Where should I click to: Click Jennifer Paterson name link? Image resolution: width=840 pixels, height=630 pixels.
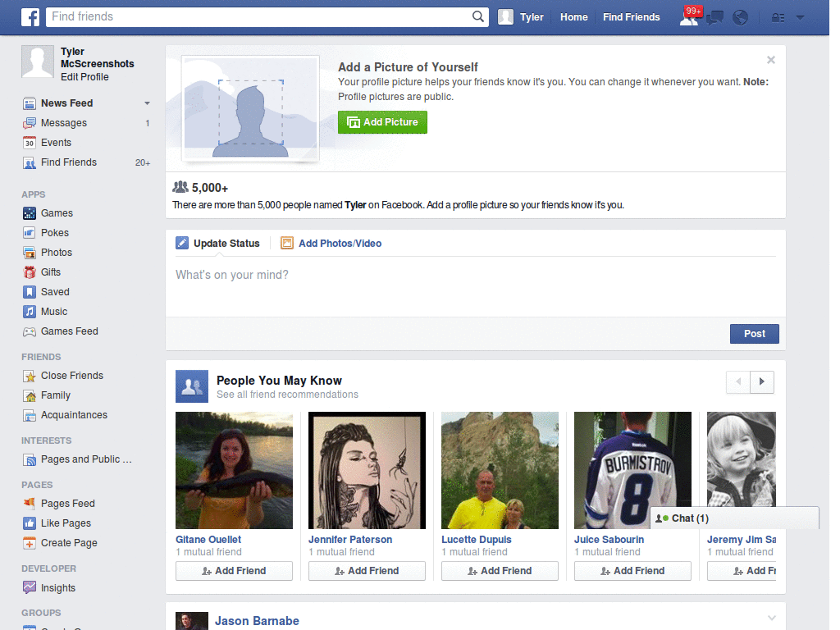[350, 540]
